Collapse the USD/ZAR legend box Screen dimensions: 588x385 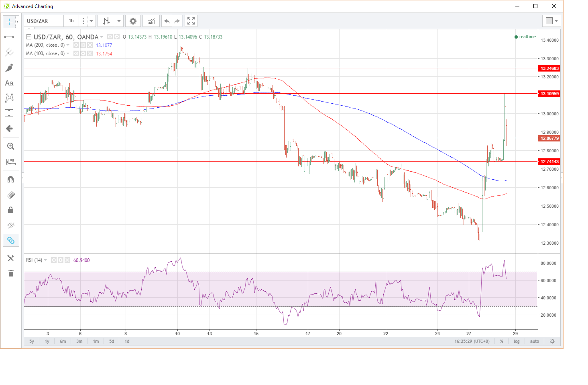[28, 37]
